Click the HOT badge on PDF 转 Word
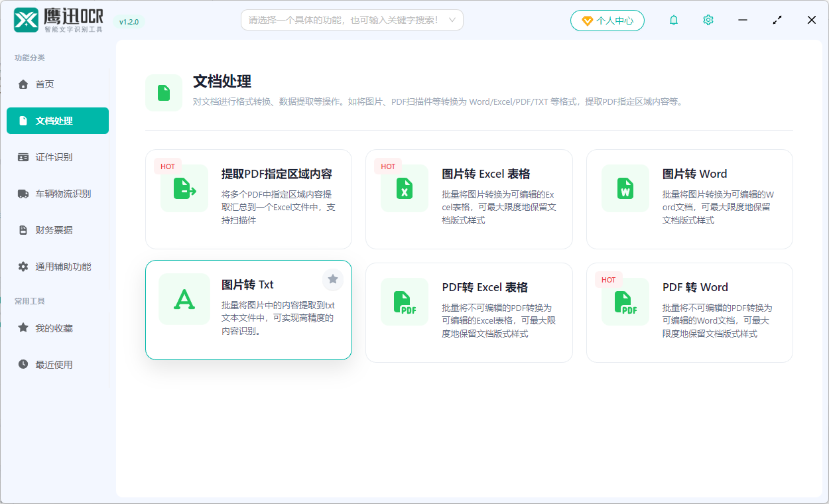The width and height of the screenshot is (829, 504). click(x=608, y=280)
